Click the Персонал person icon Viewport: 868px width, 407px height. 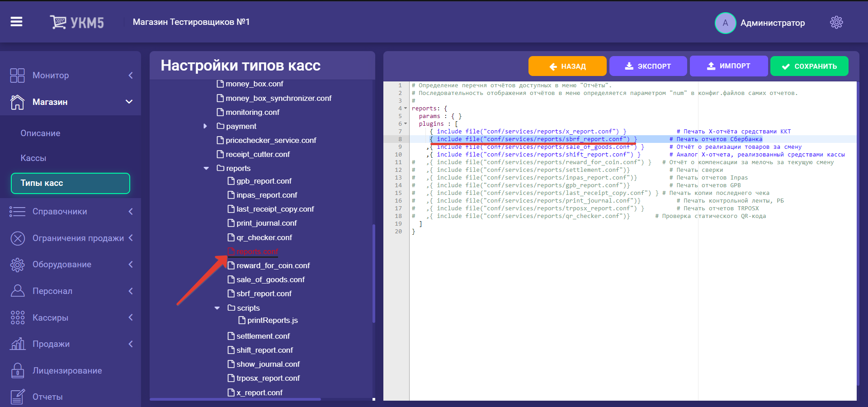pyautogui.click(x=17, y=291)
